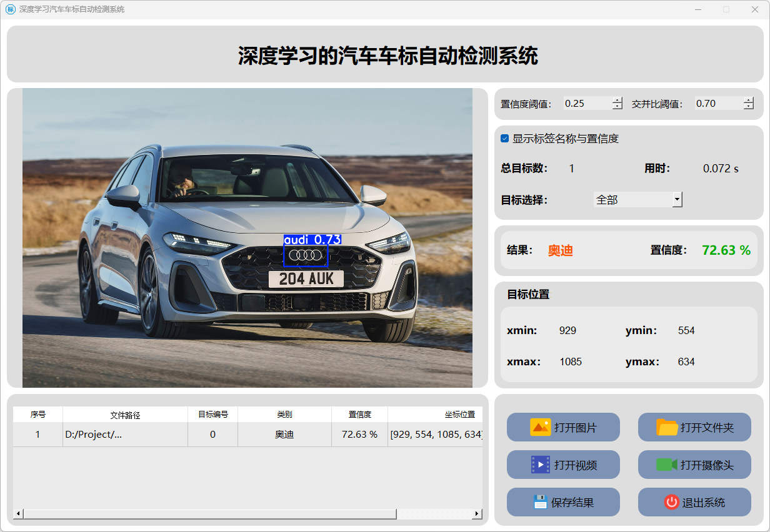Click the horizontal scrollbar left arrow
The width and height of the screenshot is (770, 532).
pos(18,514)
